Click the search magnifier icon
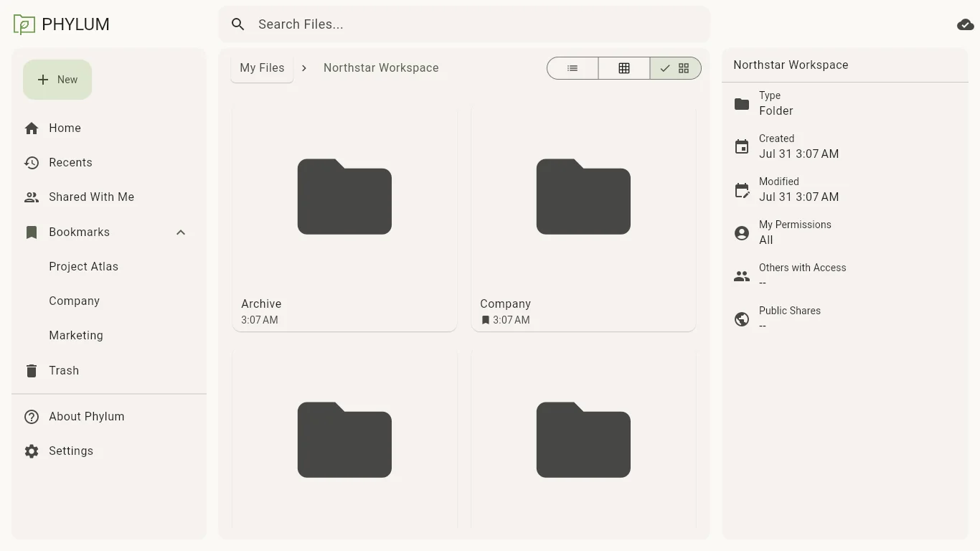This screenshot has height=551, width=980. point(238,24)
